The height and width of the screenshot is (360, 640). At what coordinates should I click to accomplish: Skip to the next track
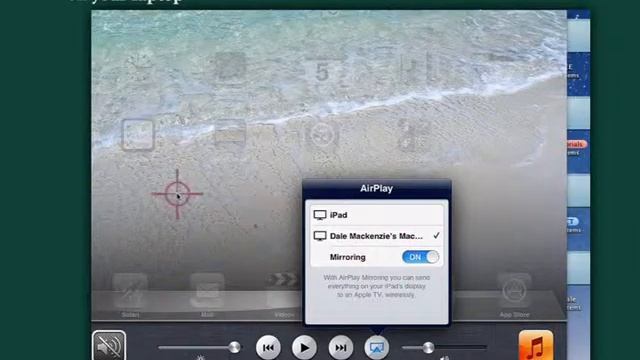[341, 347]
